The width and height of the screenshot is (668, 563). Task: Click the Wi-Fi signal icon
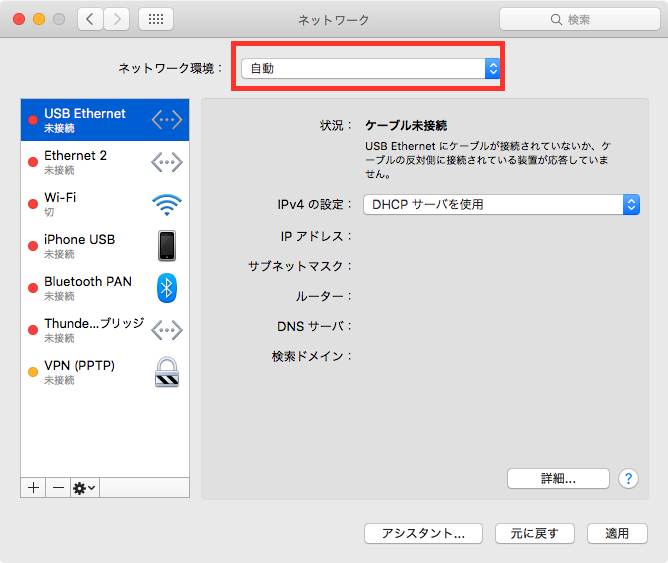click(167, 204)
